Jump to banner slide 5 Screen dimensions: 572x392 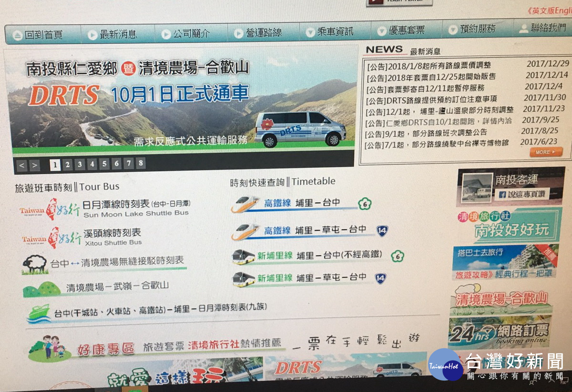pos(104,164)
